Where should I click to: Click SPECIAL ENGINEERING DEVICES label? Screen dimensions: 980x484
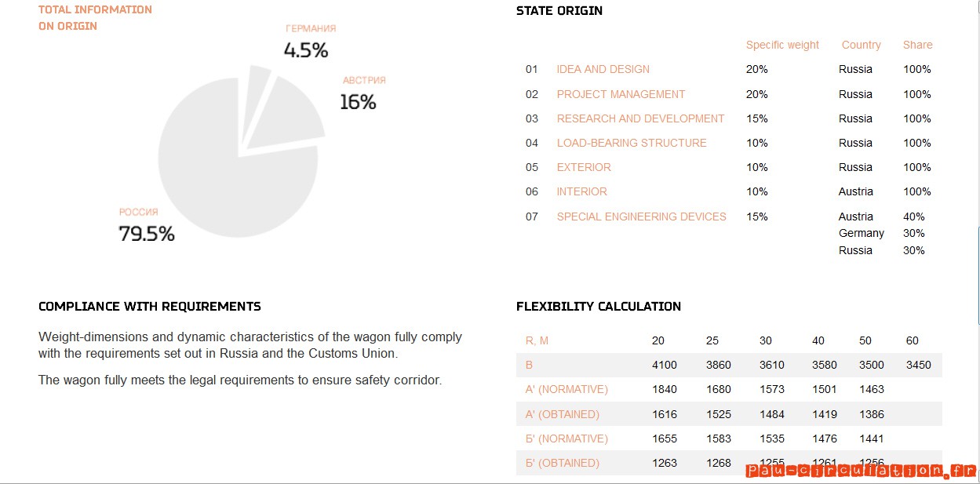641,217
